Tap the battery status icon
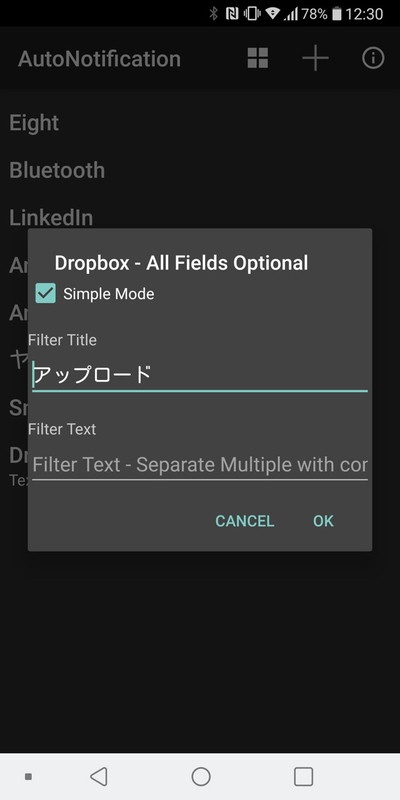Viewport: 400px width, 800px height. click(x=336, y=14)
